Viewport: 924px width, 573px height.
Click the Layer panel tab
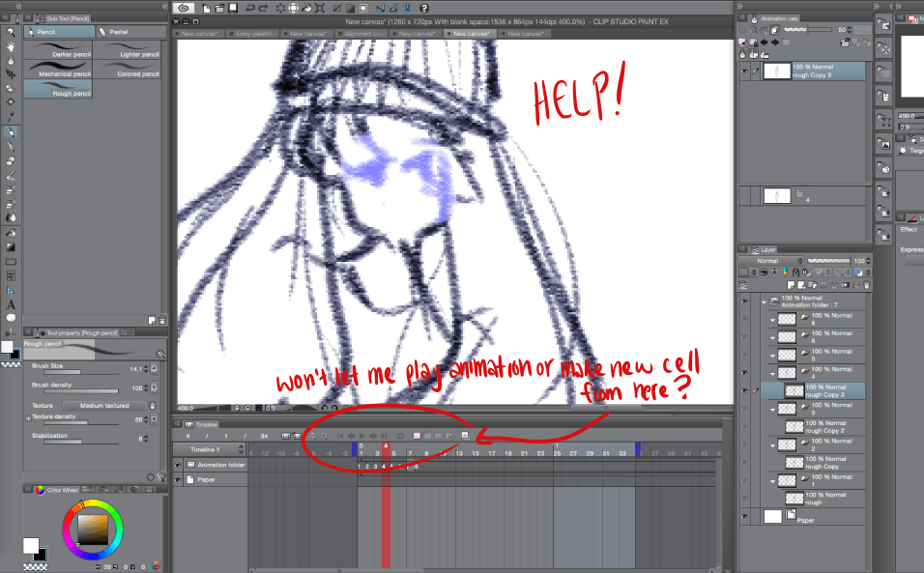click(x=764, y=249)
